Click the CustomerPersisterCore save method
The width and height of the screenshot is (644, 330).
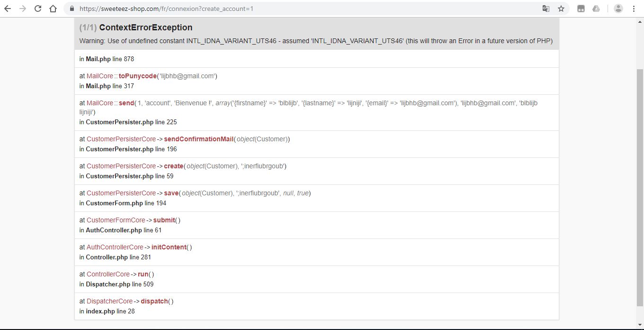171,193
